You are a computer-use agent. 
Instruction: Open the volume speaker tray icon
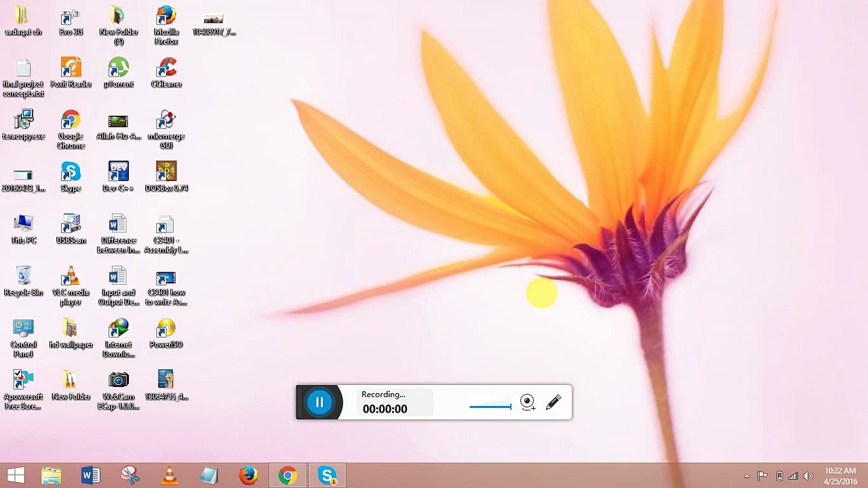(x=808, y=476)
